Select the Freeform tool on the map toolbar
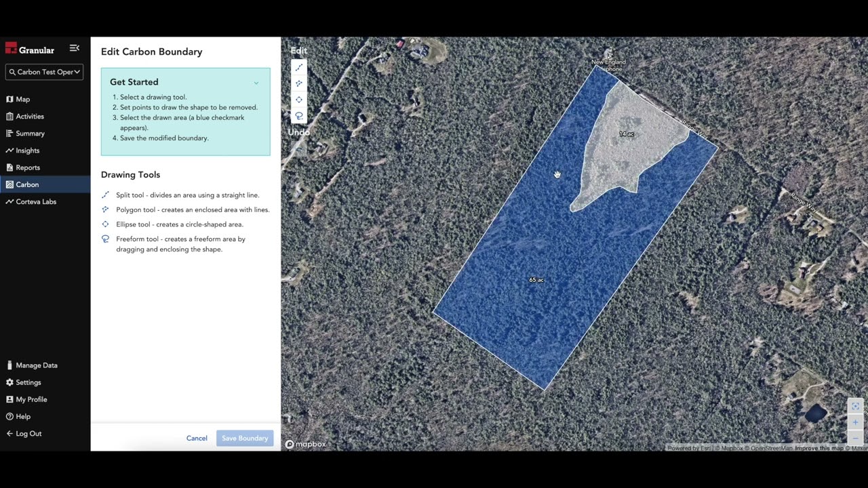Viewport: 868px width, 488px height. point(299,116)
